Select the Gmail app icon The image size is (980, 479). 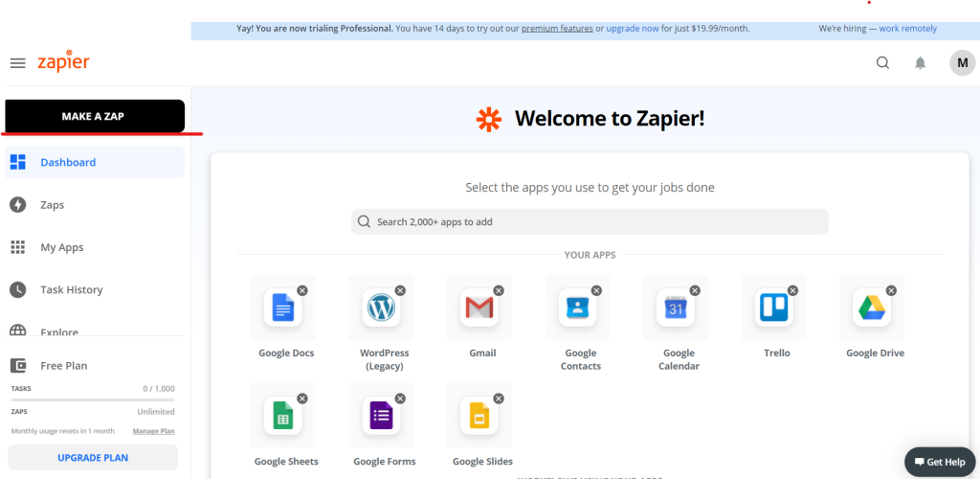(479, 308)
